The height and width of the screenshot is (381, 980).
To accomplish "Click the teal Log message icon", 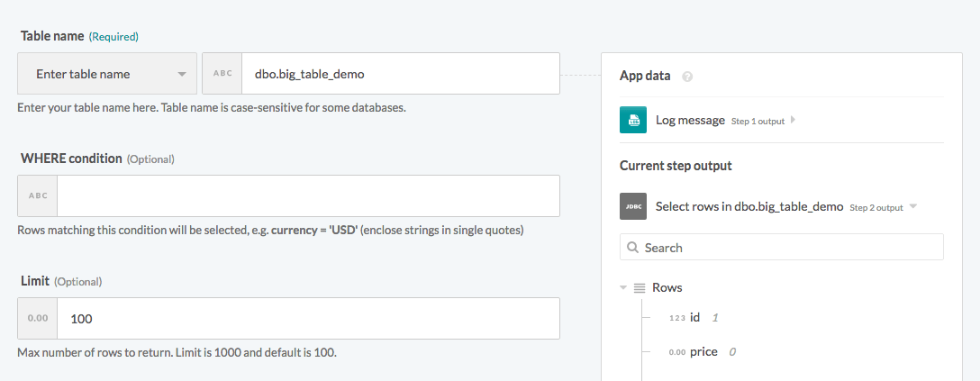I will coord(633,120).
